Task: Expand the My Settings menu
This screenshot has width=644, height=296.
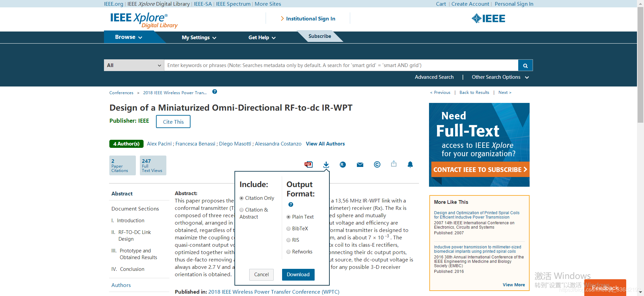Action: pyautogui.click(x=199, y=38)
